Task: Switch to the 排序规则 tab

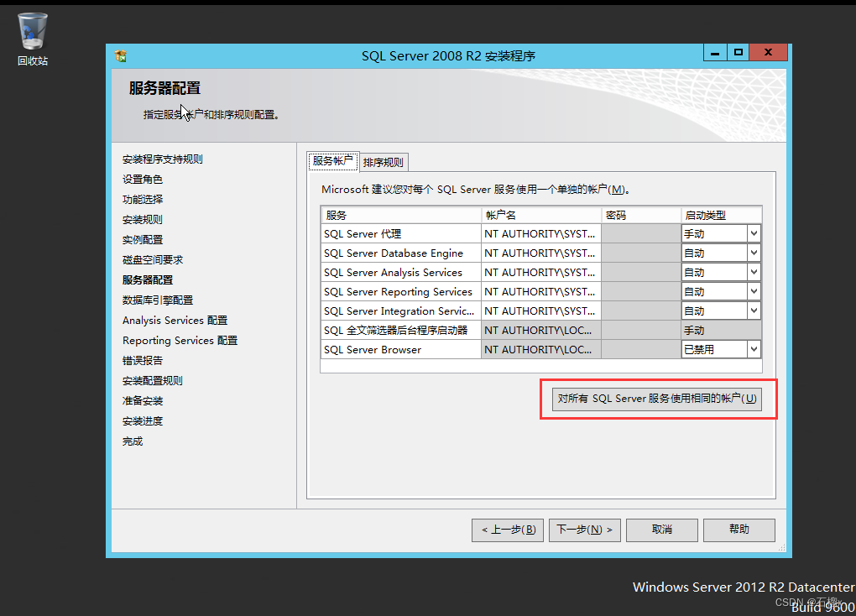Action: (x=384, y=162)
